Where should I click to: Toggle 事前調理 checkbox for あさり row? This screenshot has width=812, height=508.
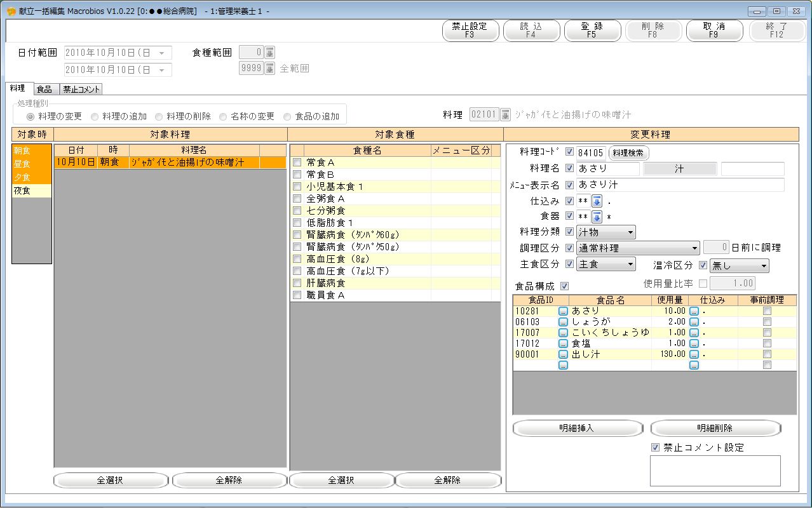767,311
